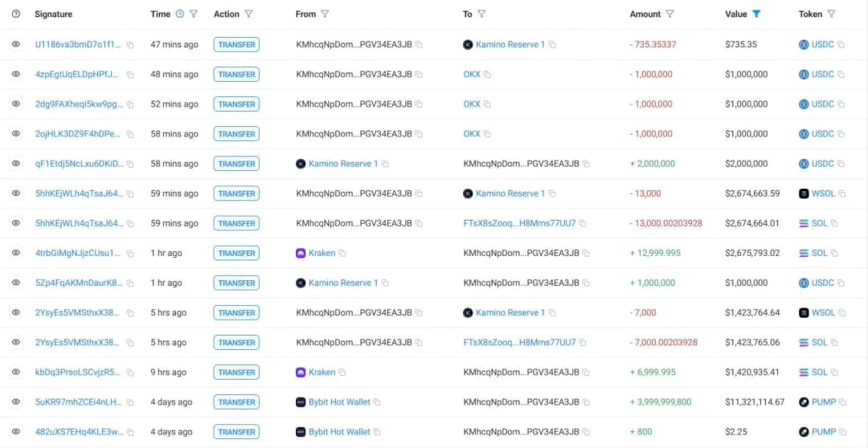
Task: Toggle the clock icon next to Time
Action: (180, 14)
